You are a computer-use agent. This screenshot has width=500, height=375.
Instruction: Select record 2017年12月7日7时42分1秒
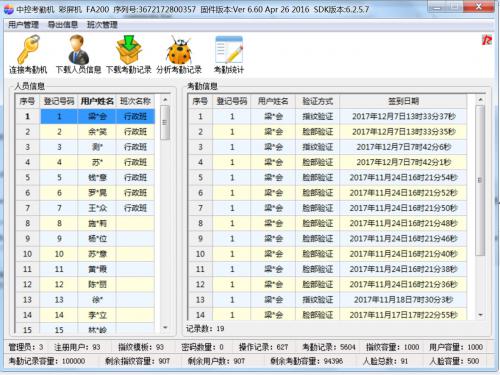(328, 162)
